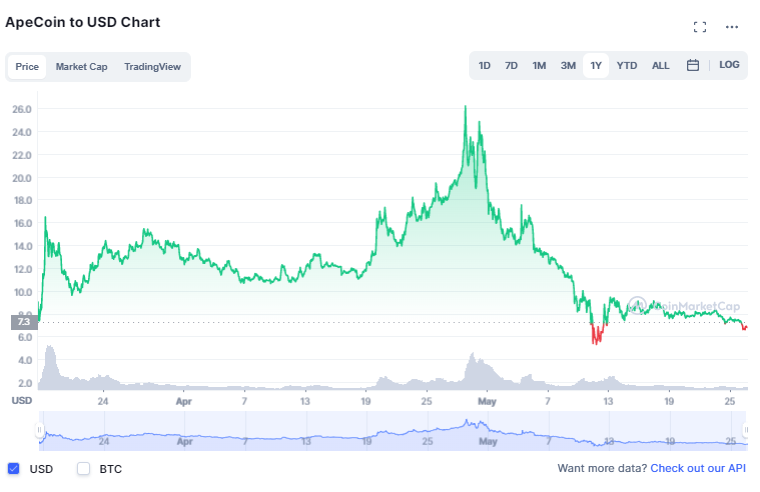The image size is (760, 492).
Task: Select the 1D time range
Action: click(x=484, y=65)
